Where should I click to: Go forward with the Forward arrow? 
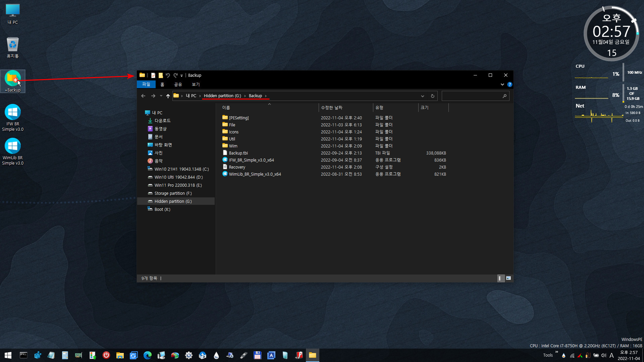[x=153, y=96]
